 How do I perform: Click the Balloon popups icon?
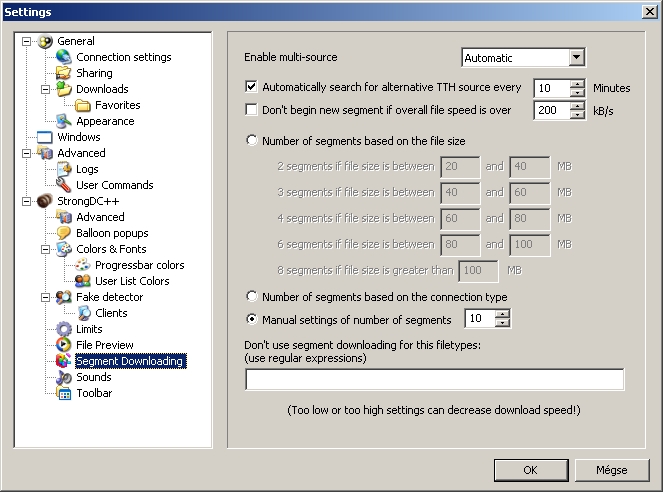coord(64,233)
